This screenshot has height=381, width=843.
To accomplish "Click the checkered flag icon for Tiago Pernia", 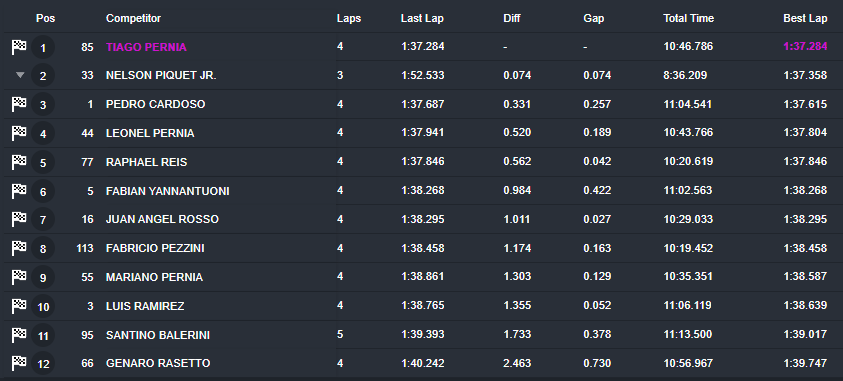I will [x=19, y=47].
